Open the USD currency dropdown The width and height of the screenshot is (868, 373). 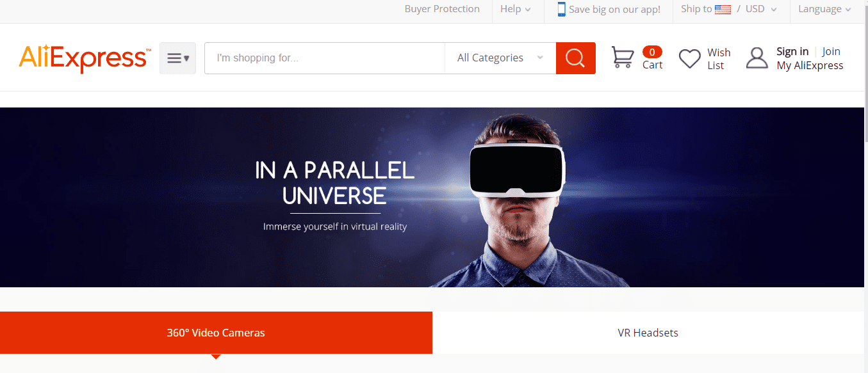coord(761,9)
